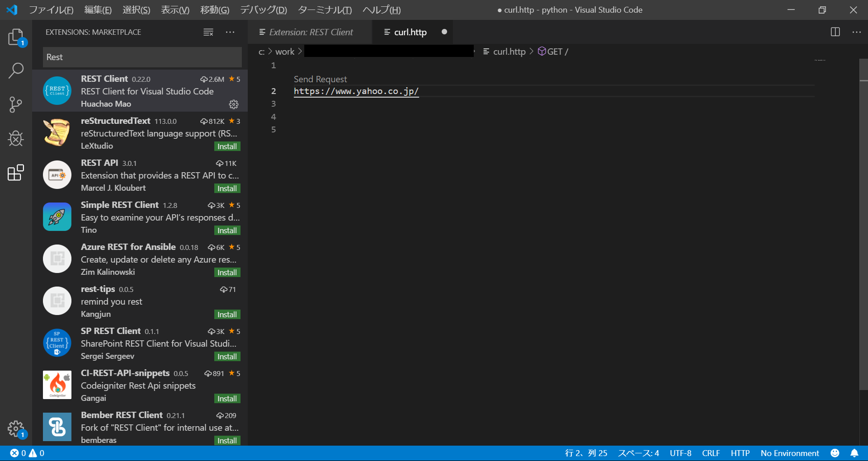Open the Extensions view icon
Screen dimensions: 868x461
pyautogui.click(x=16, y=173)
